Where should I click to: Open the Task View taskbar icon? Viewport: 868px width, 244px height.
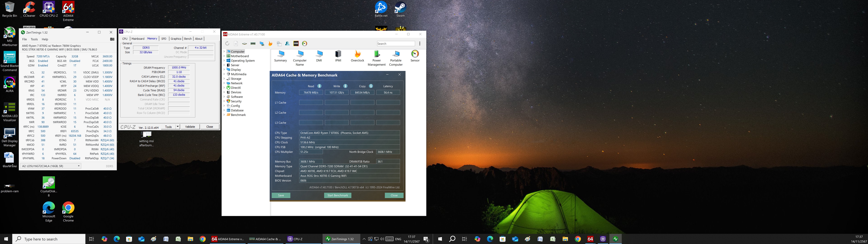tap(91, 239)
